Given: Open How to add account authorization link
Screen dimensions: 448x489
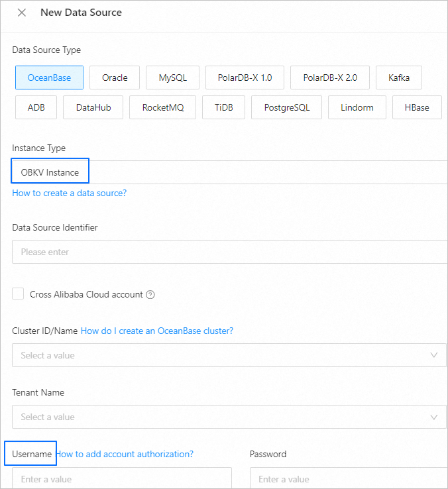Looking at the screenshot, I should tap(125, 454).
